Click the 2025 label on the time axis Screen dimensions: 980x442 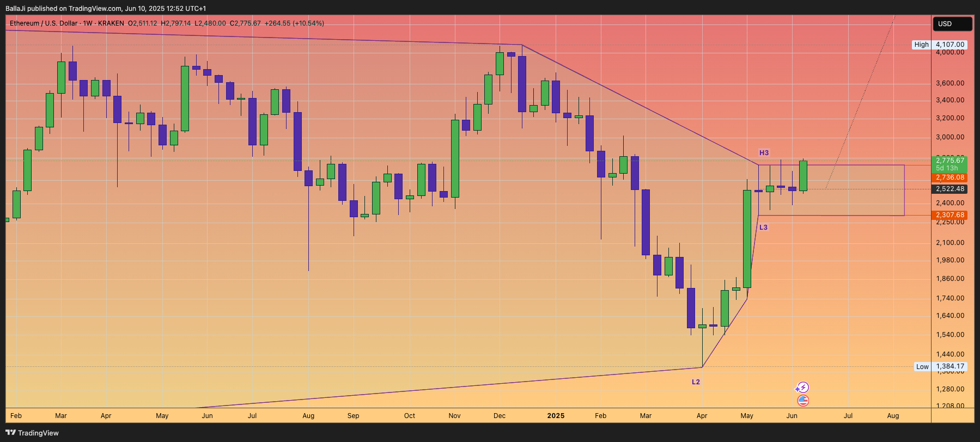556,416
